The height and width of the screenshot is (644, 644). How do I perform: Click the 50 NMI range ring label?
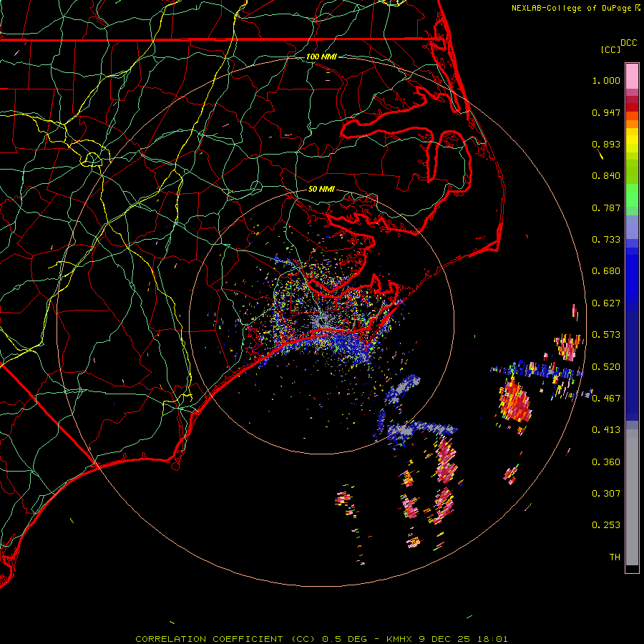pos(321,190)
